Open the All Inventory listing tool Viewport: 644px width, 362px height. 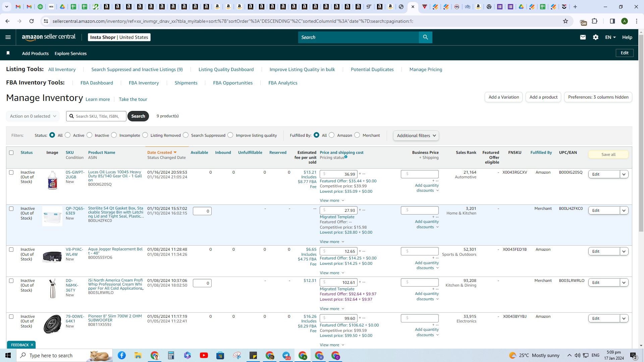pyautogui.click(x=62, y=69)
